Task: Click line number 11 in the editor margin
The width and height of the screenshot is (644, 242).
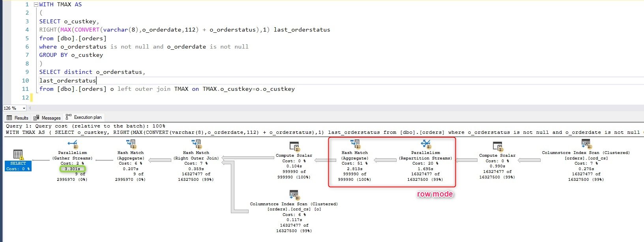Action: click(26, 89)
